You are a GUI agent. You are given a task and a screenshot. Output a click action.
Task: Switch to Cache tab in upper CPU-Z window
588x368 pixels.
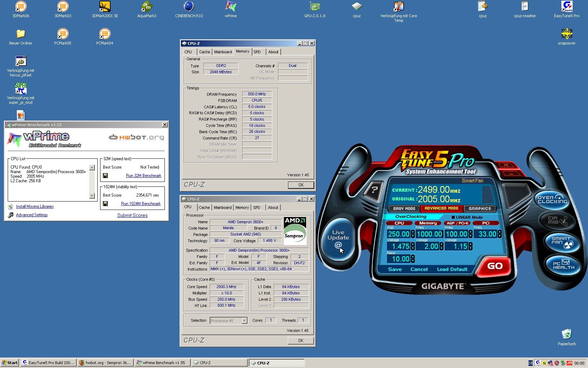click(x=205, y=52)
